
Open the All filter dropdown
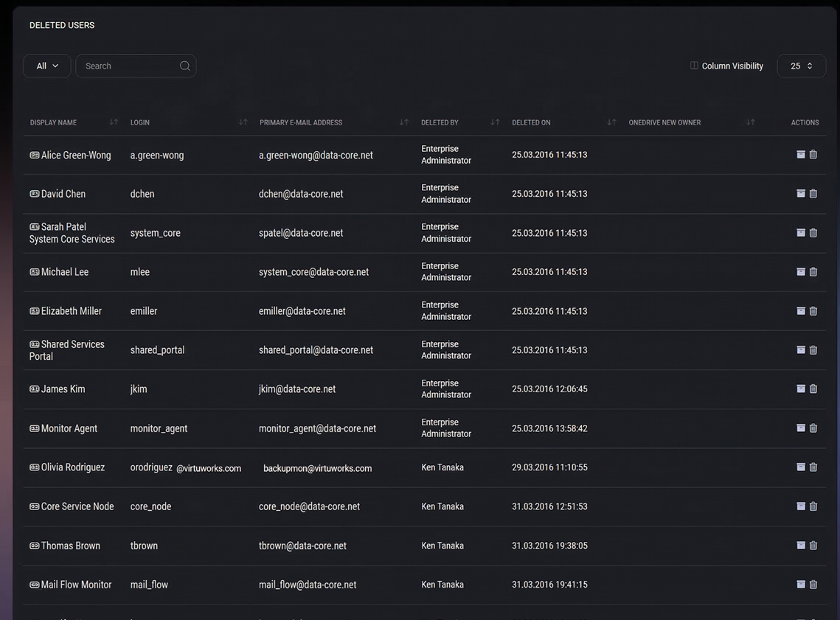click(47, 66)
